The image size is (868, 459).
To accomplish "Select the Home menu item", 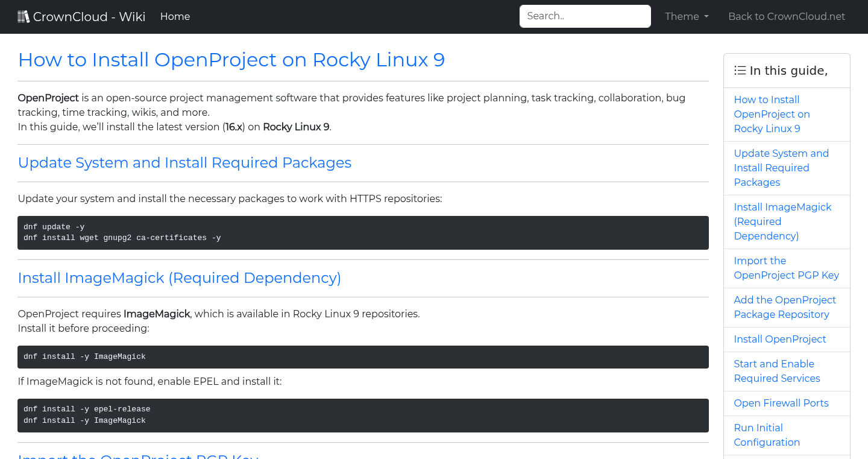I will 175,16.
